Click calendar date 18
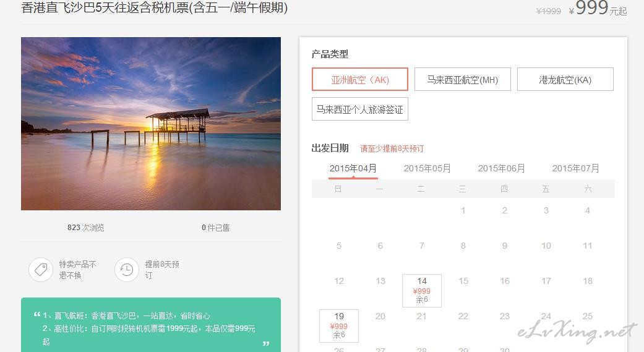The width and height of the screenshot is (644, 352). pos(588,281)
